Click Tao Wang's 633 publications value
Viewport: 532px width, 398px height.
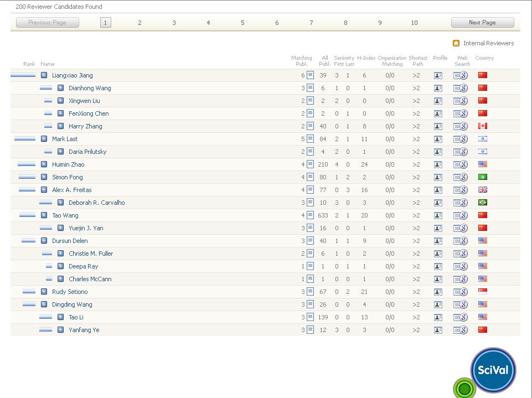coord(323,215)
